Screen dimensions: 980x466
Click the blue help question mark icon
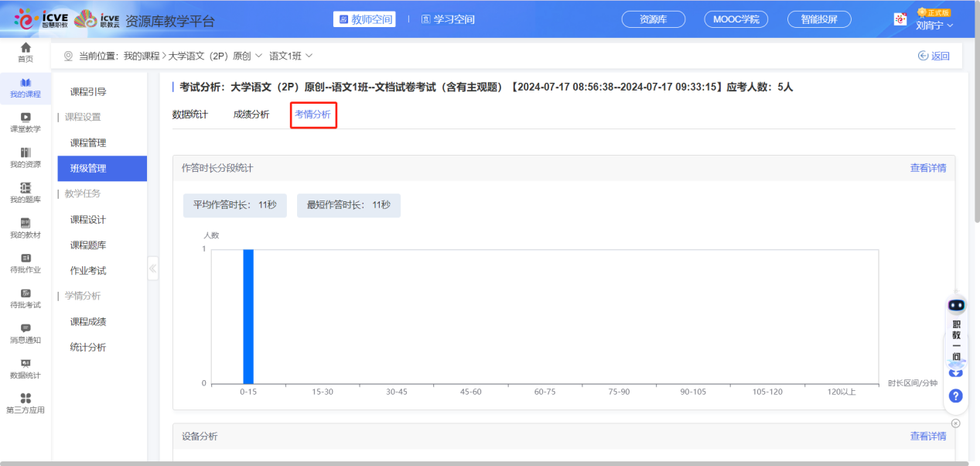click(956, 396)
